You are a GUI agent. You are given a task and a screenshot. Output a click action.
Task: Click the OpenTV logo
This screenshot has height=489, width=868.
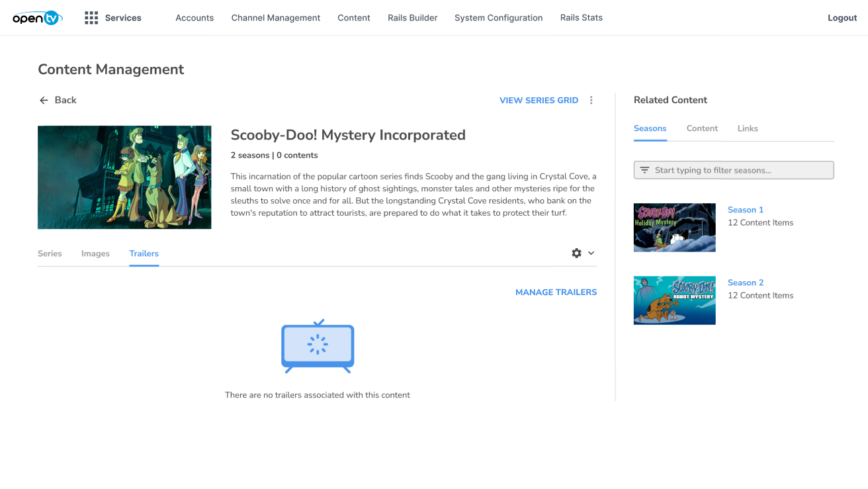tap(38, 18)
